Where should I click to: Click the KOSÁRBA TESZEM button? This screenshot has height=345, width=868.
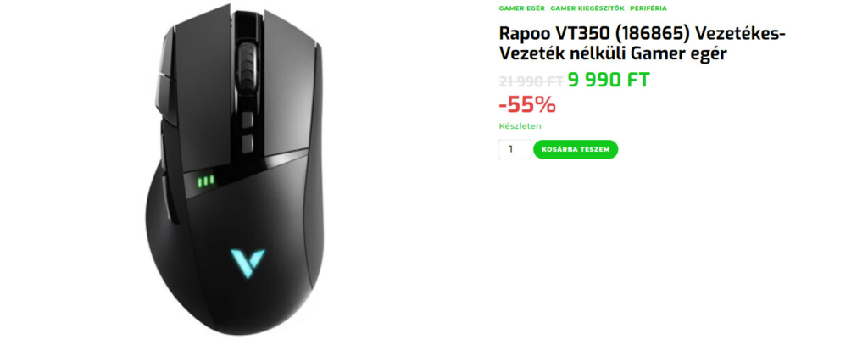coord(576,149)
